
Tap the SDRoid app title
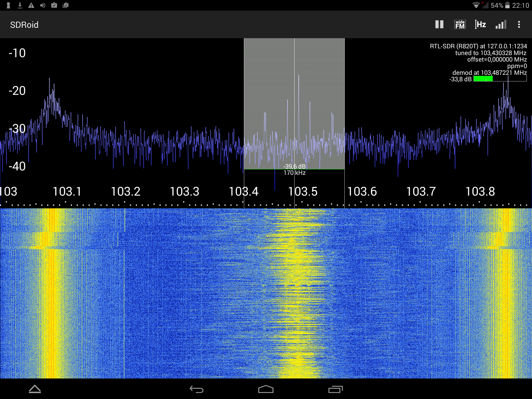[x=24, y=25]
